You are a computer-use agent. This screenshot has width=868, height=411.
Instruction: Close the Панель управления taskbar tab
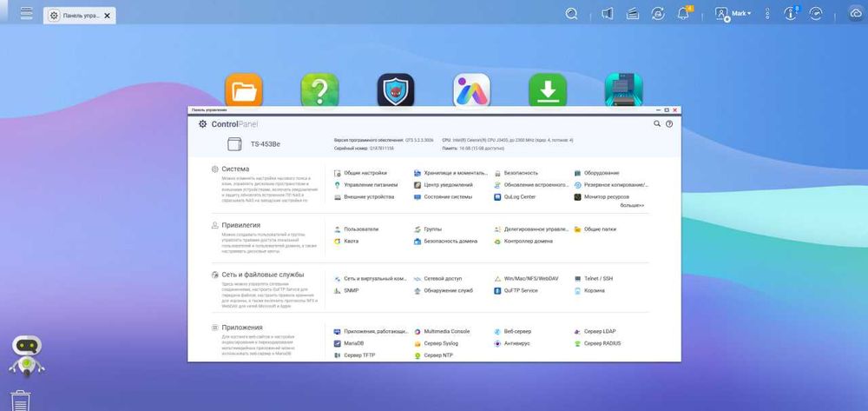coord(108,16)
